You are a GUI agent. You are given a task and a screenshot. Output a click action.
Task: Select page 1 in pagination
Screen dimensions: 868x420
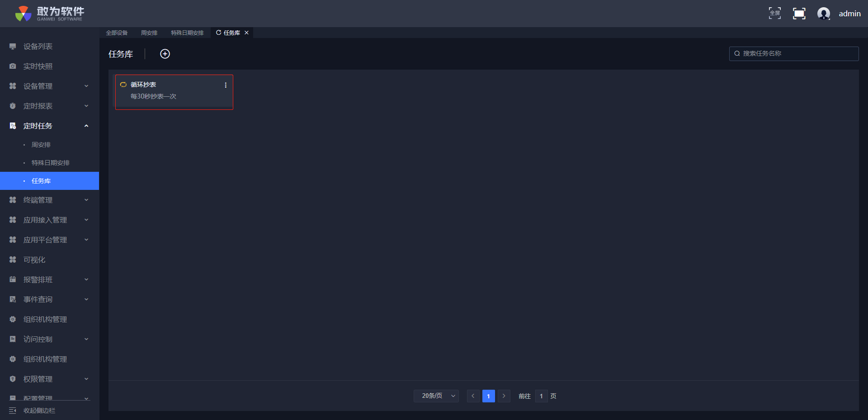pos(489,396)
